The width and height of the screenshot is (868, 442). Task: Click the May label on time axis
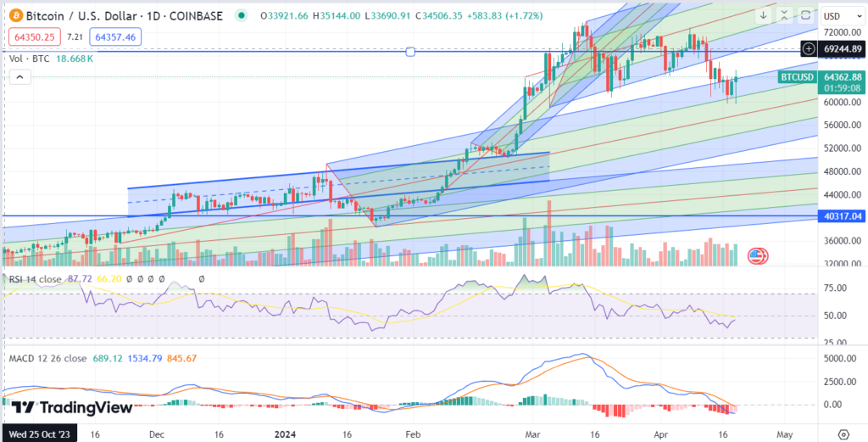(785, 434)
